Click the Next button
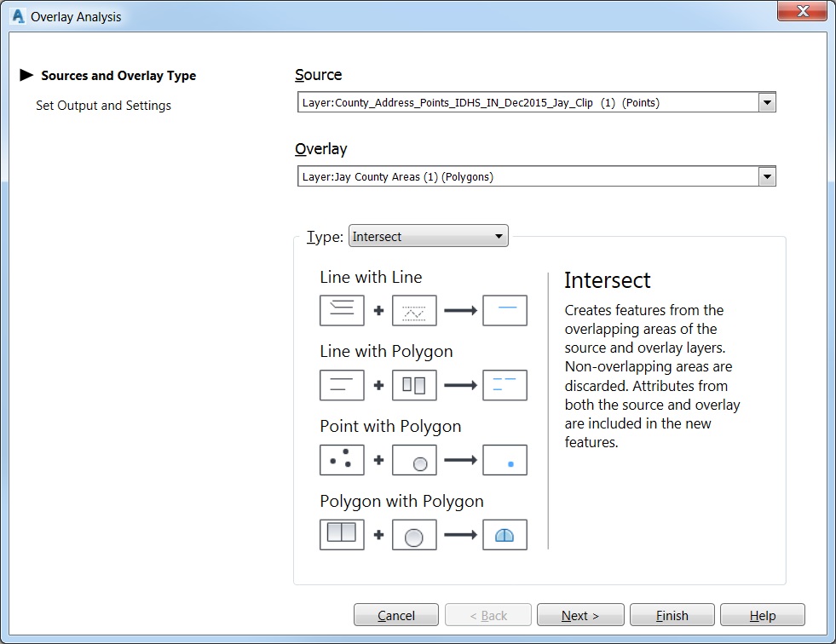The height and width of the screenshot is (644, 836). point(580,615)
